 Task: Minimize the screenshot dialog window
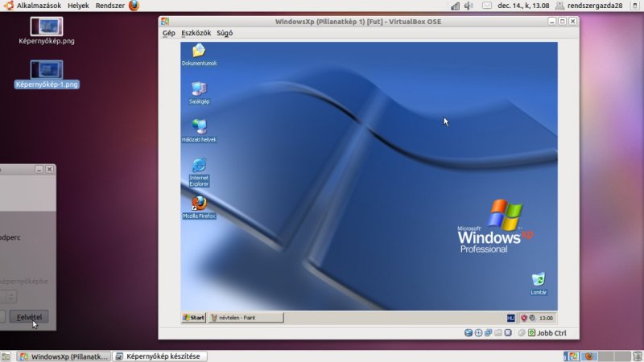point(39,169)
